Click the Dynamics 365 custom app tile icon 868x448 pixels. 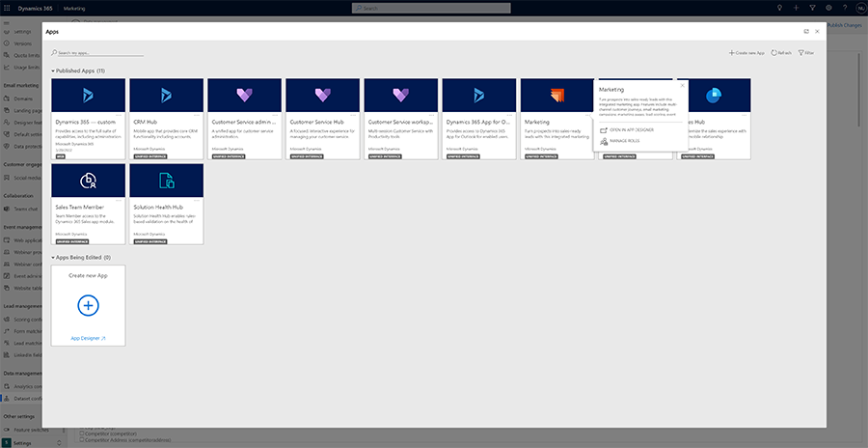88,96
